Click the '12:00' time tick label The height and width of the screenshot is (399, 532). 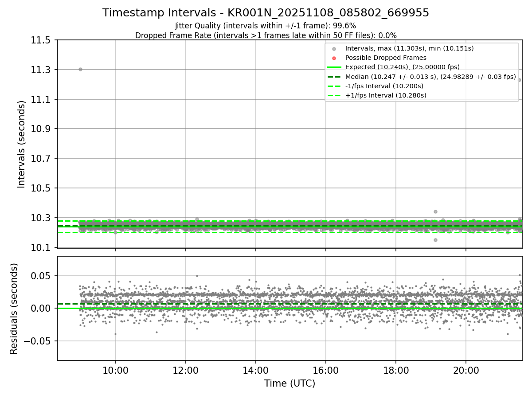(186, 371)
